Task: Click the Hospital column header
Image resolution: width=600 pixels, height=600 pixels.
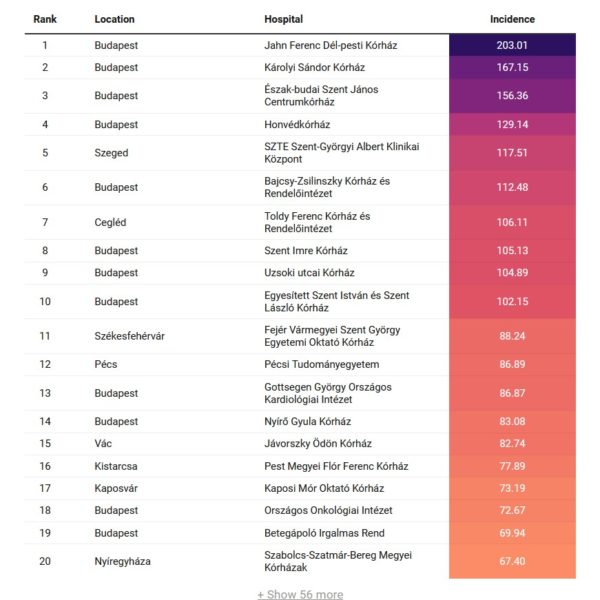Action: 284,19
